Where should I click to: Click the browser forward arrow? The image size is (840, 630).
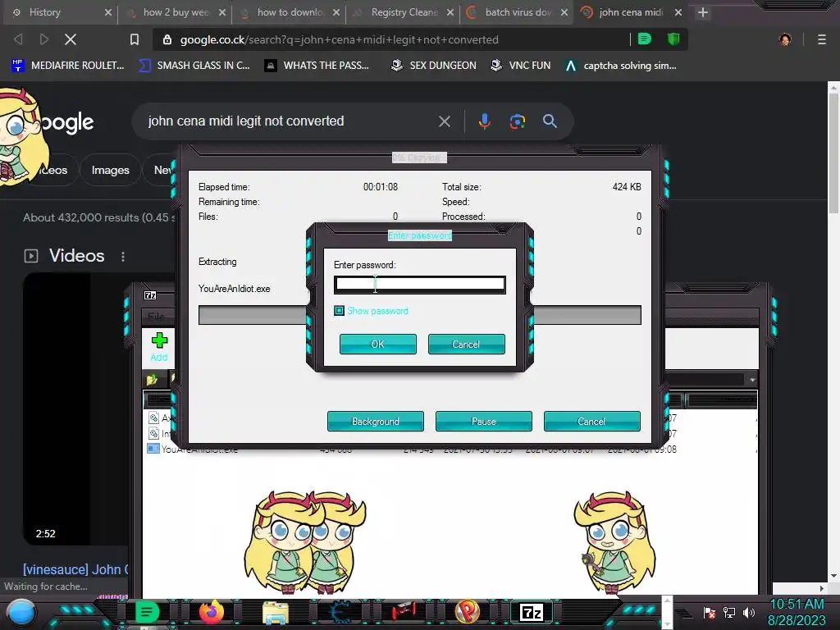coord(44,39)
